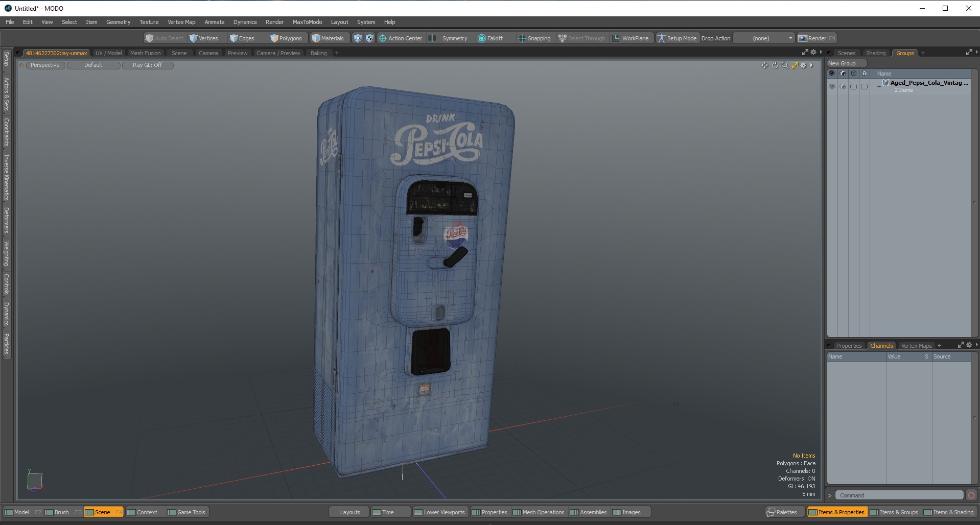Open the Lower Viewports button
Screen dimensions: 980x525
pyautogui.click(x=439, y=512)
